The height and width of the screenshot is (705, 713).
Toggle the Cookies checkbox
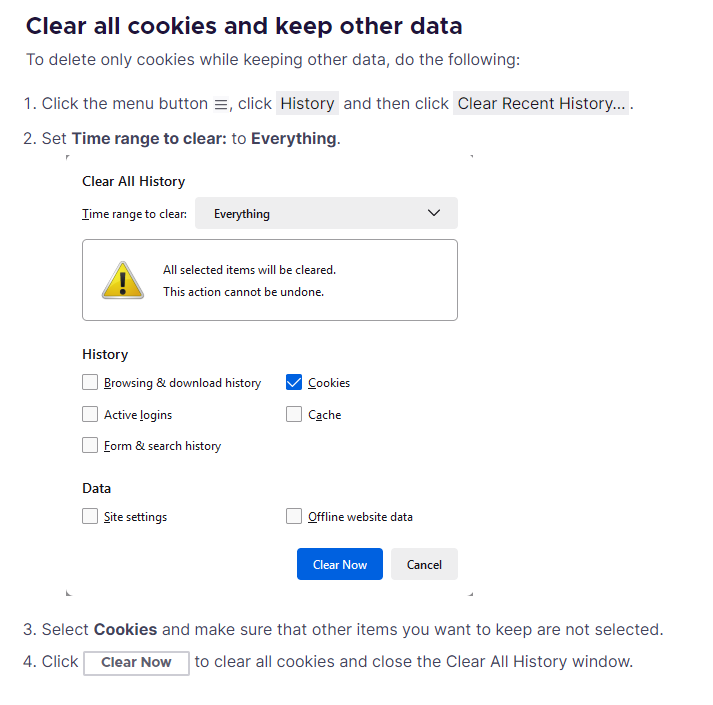click(x=294, y=382)
